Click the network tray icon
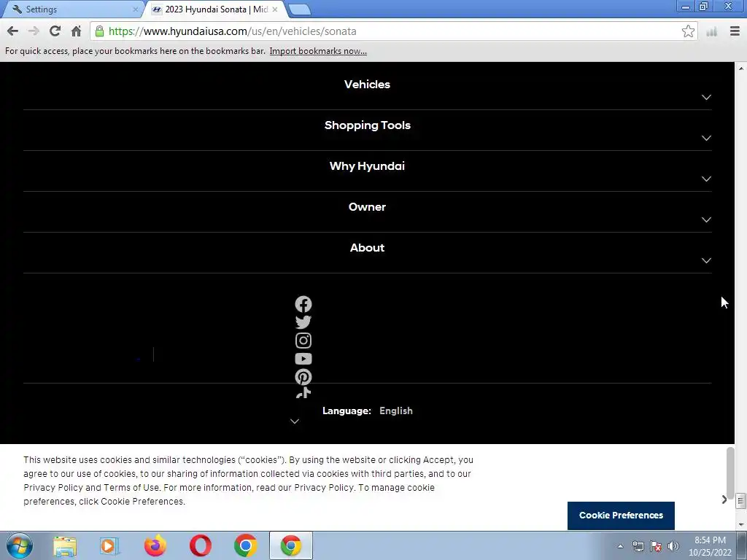The width and height of the screenshot is (747, 560). click(x=638, y=546)
